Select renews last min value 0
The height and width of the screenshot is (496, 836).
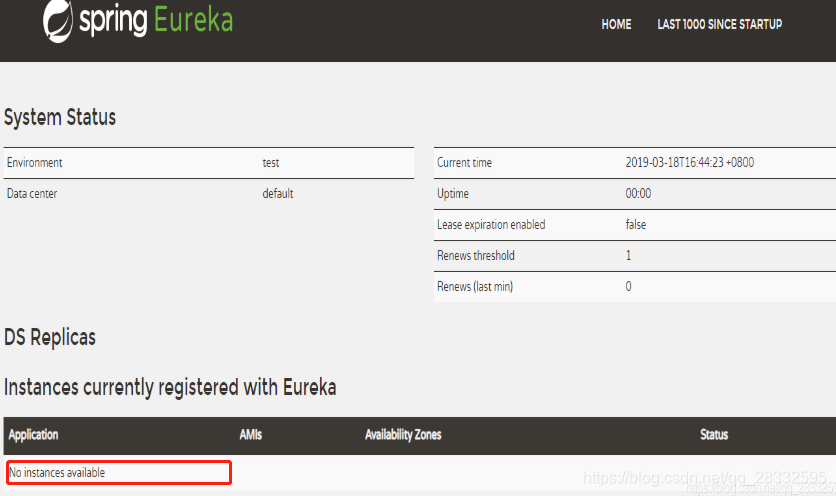click(629, 286)
